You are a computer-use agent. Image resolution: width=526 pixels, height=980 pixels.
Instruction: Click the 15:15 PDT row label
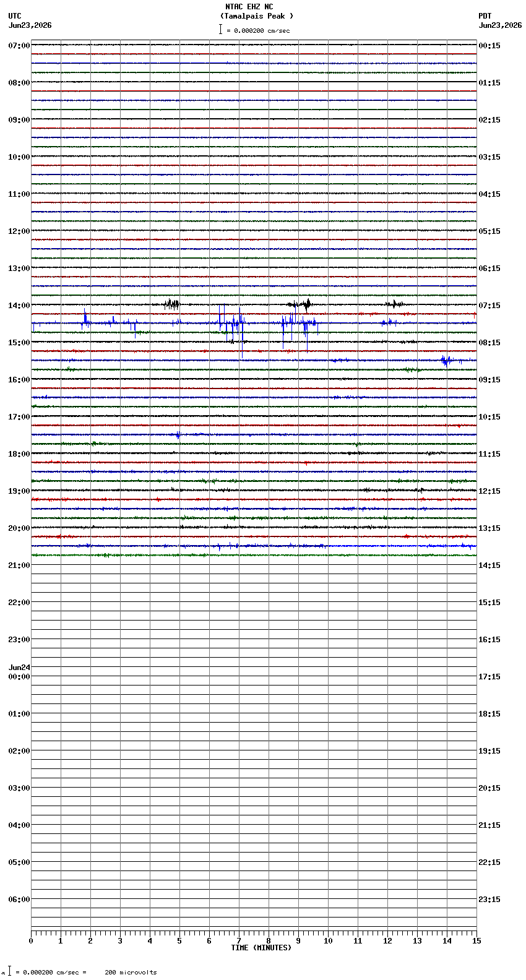click(489, 603)
